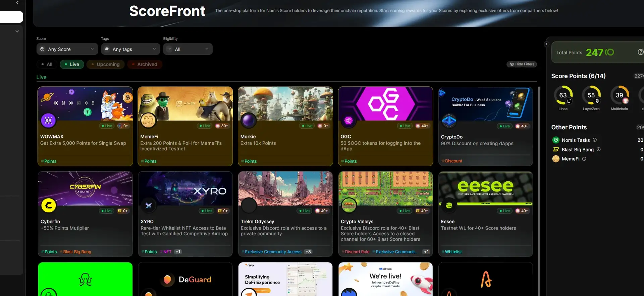The width and height of the screenshot is (644, 296).
Task: Click the XYRO project logo icon
Action: point(149,205)
